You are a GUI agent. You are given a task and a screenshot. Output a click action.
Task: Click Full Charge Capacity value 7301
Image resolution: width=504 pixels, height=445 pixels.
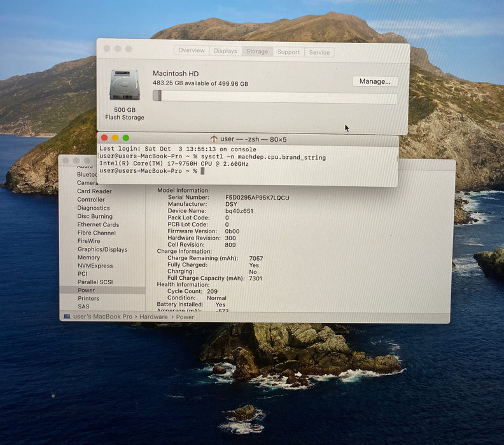[x=256, y=278]
